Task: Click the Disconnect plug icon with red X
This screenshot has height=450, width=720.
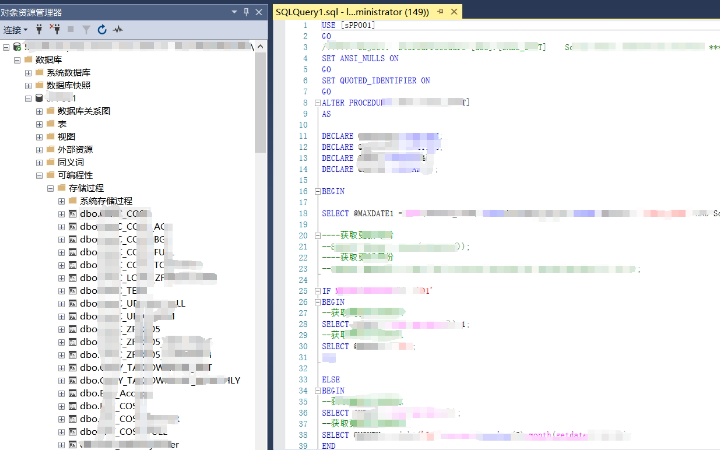Action: (x=55, y=29)
